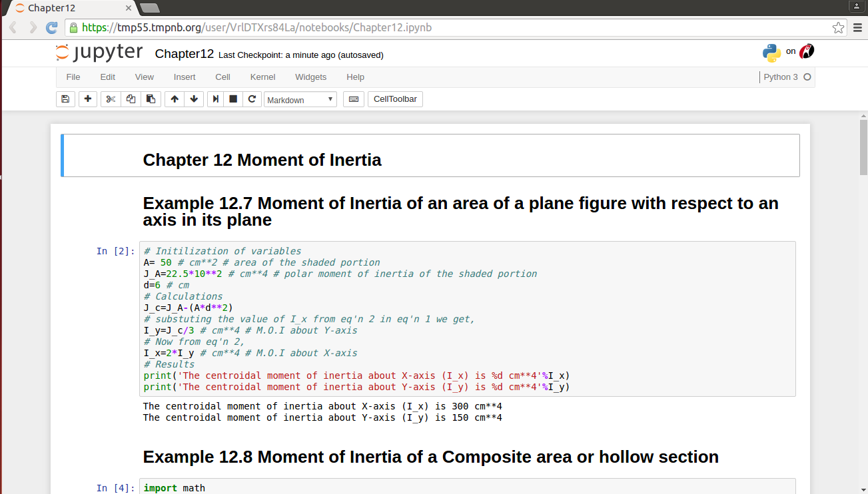
Task: Open the browser user profile icon
Action: click(857, 6)
